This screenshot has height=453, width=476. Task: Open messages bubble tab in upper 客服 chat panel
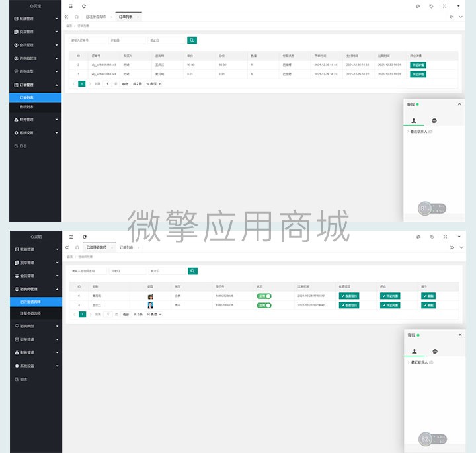pyautogui.click(x=434, y=120)
